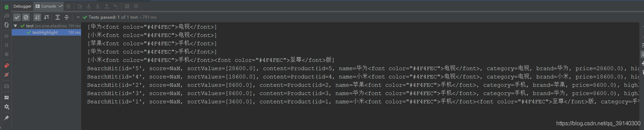Click the Pin Tab pushpin icon
644x130 pixels.
tap(6, 118)
